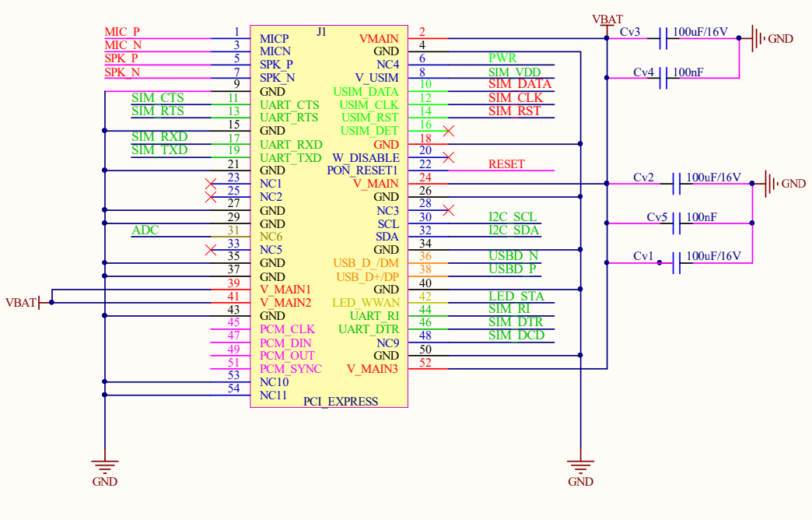The image size is (812, 520).
Task: Click the GND symbol at bottom right
Action: tap(579, 466)
